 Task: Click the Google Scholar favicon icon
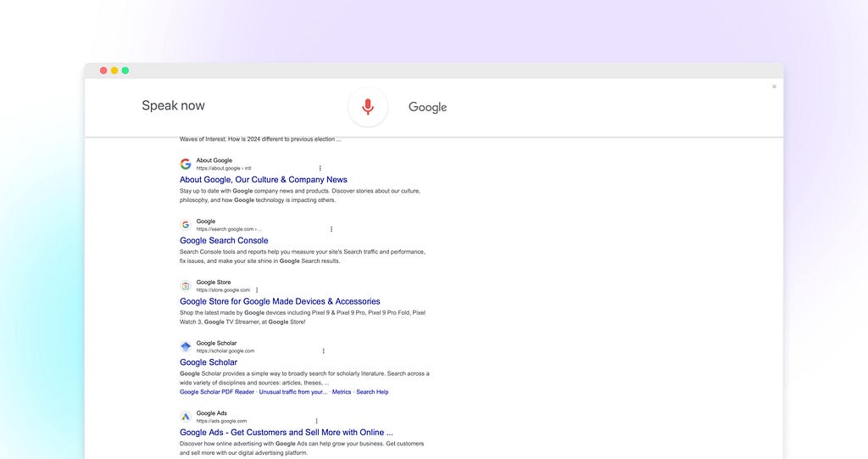pyautogui.click(x=186, y=346)
